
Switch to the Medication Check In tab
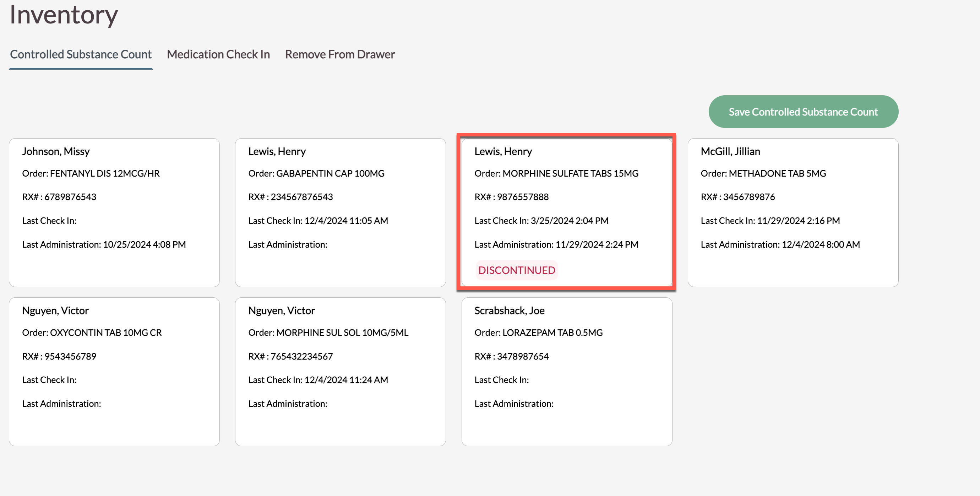click(218, 54)
